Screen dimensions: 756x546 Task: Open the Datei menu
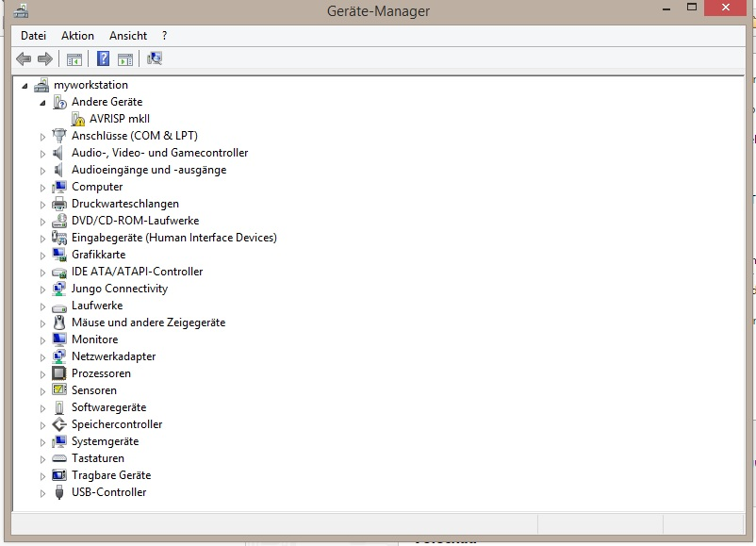[33, 36]
